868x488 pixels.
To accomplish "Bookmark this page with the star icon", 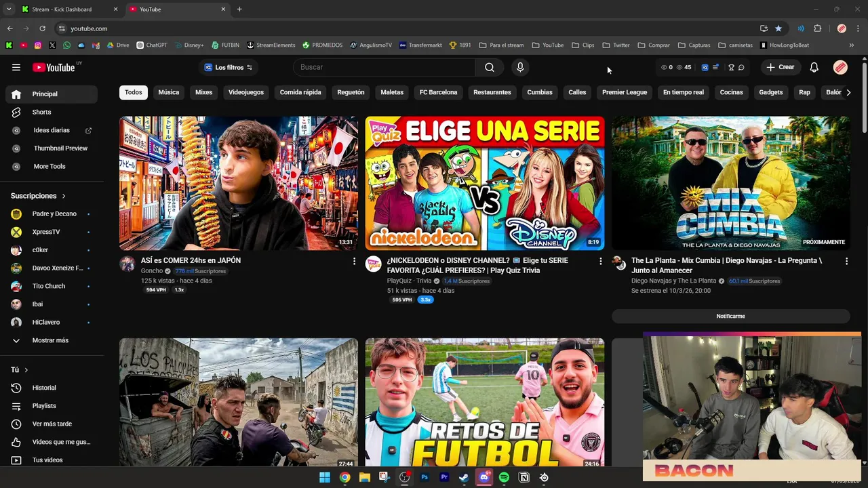I will click(778, 28).
